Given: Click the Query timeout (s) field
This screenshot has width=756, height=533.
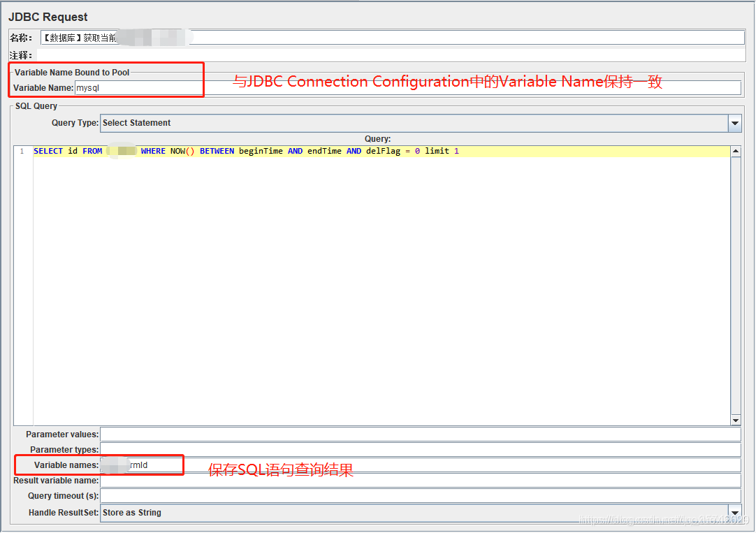Looking at the screenshot, I should 421,496.
